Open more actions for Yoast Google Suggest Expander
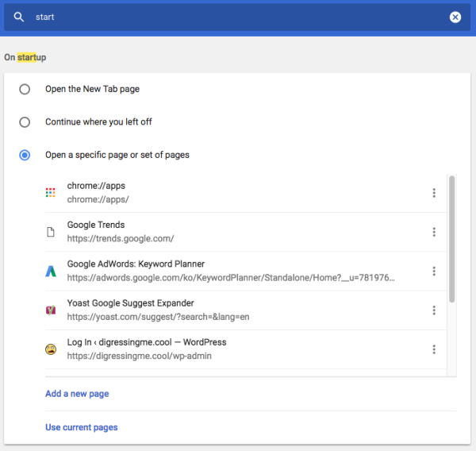 [x=434, y=310]
